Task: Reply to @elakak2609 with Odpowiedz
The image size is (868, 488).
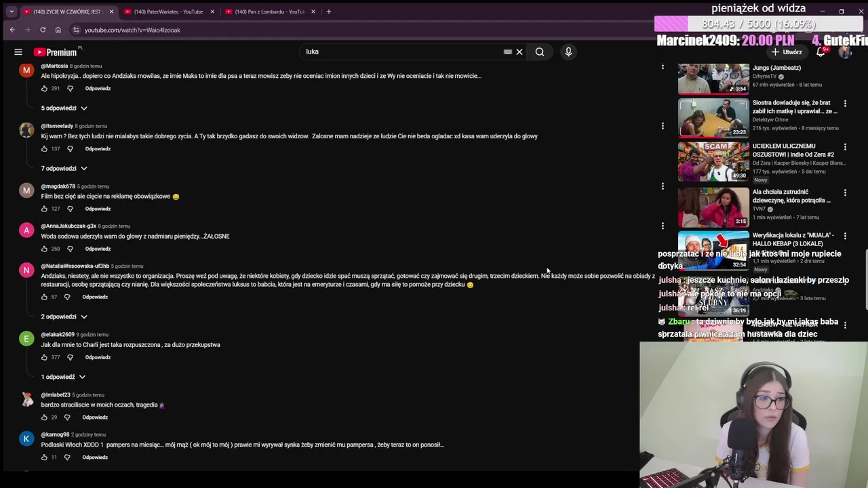Action: click(x=98, y=357)
